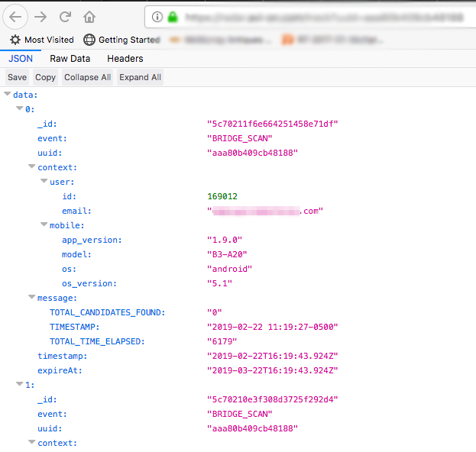Viewport: 476px width, 452px height.
Task: Collapse the message object node
Action: point(31,298)
